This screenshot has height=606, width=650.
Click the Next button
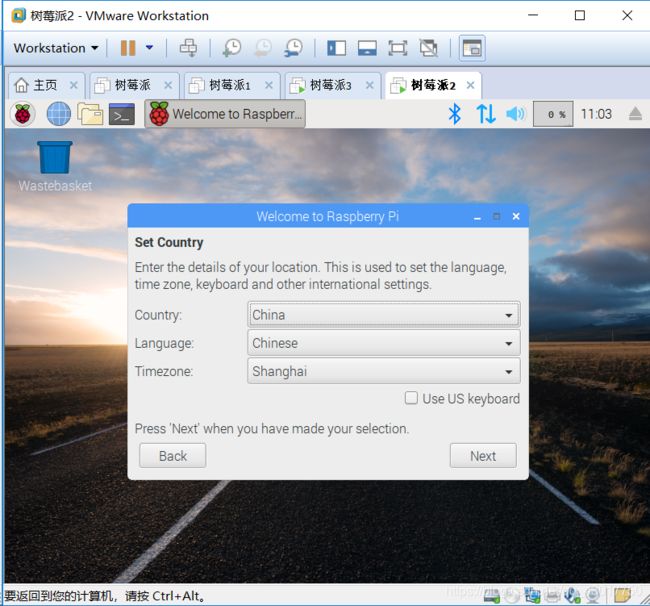pos(483,456)
